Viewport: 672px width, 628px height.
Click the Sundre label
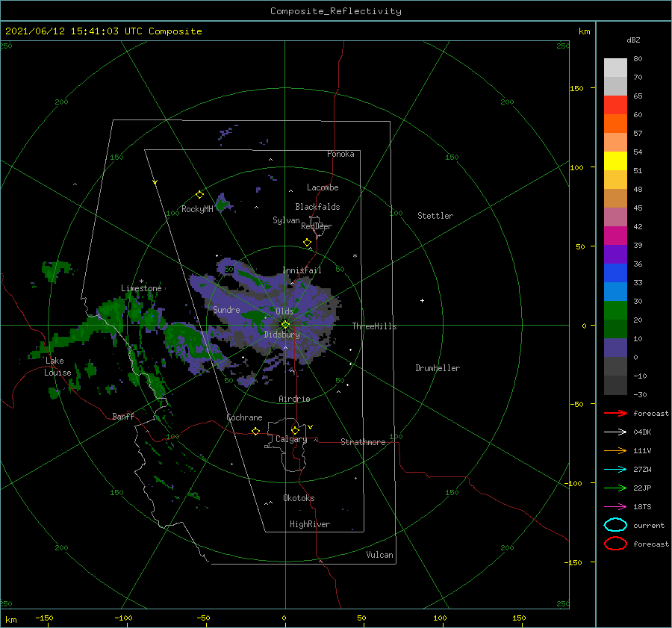(226, 309)
